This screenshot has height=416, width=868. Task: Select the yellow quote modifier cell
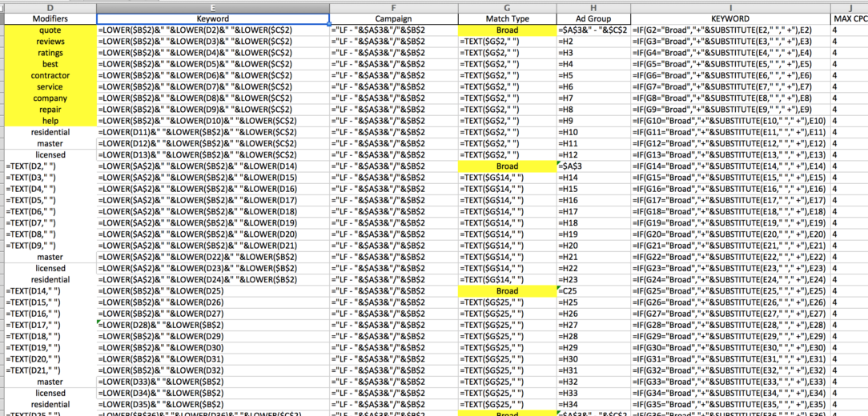pos(50,30)
